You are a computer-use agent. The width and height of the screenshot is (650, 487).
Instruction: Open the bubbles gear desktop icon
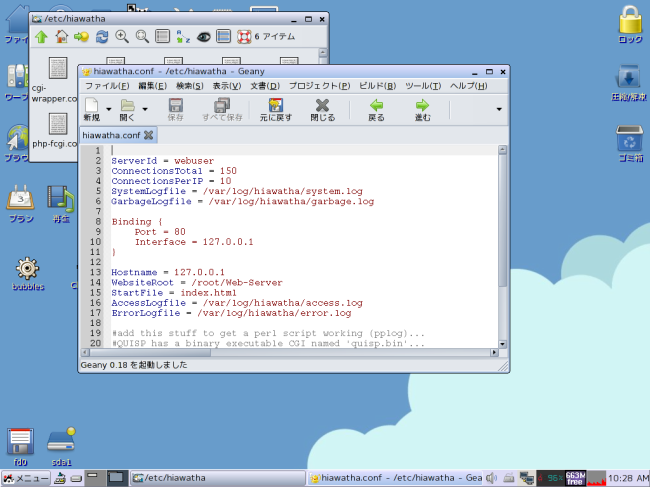coord(27,268)
